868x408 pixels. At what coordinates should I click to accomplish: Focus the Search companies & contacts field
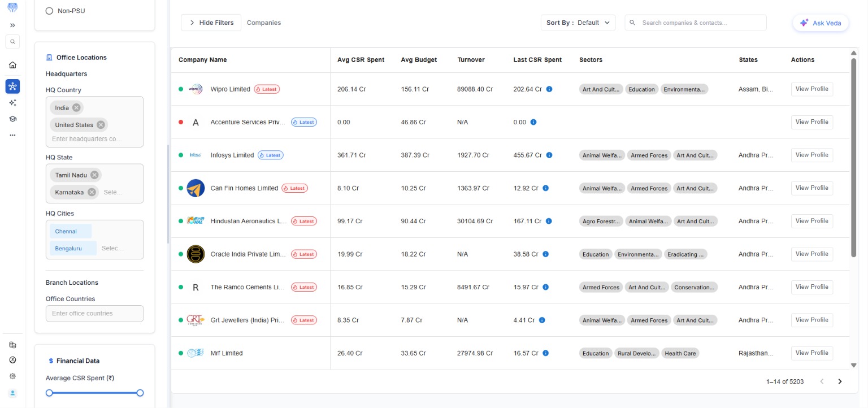click(696, 23)
